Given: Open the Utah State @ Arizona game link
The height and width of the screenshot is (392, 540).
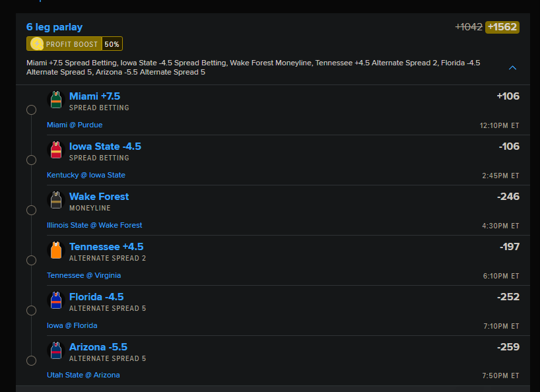Looking at the screenshot, I should 83,375.
